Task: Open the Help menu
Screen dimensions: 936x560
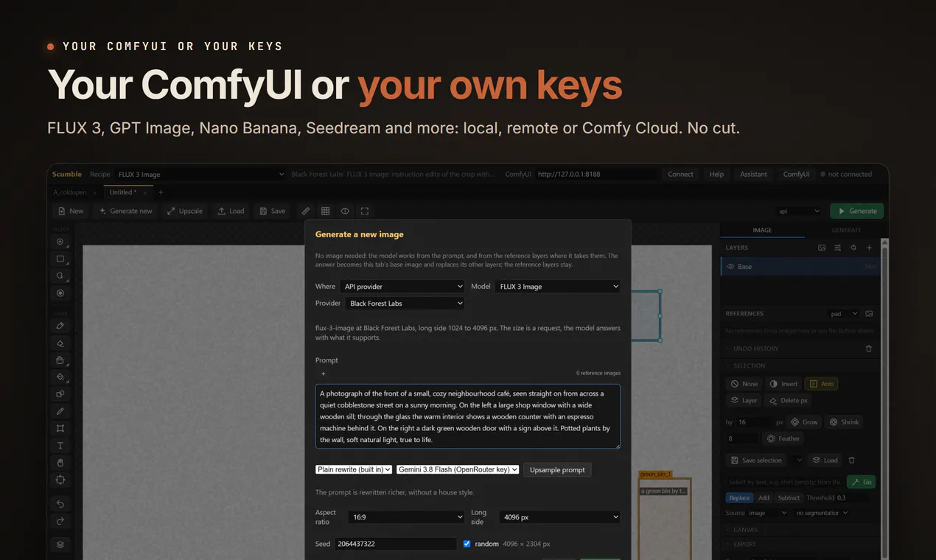Action: coord(716,175)
